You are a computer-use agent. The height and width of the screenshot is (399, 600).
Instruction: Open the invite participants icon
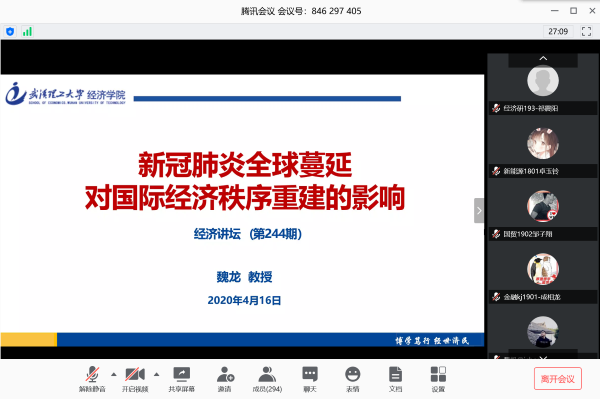[225, 379]
